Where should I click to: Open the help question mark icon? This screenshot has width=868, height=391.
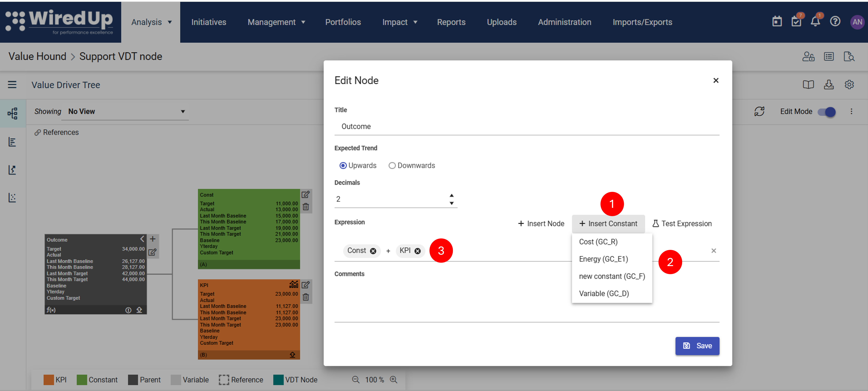tap(835, 22)
